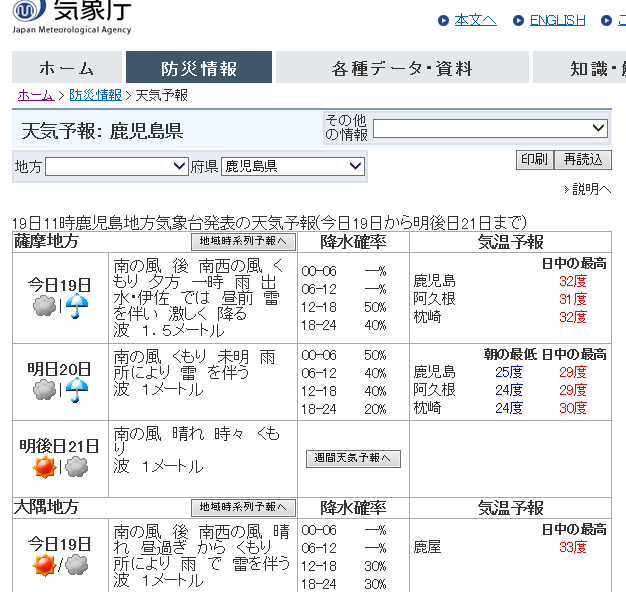Click arrow icon beside 説明へ
This screenshot has height=592, width=626.
(x=567, y=189)
